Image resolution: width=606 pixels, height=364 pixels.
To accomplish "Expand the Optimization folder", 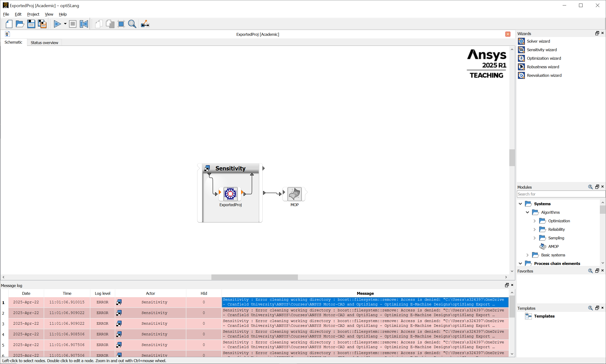I will pos(534,221).
